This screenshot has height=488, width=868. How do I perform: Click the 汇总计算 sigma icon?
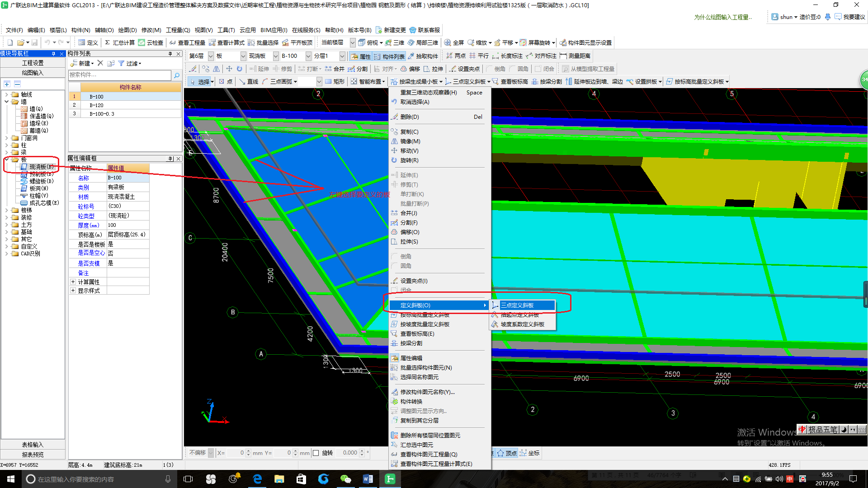pos(107,42)
